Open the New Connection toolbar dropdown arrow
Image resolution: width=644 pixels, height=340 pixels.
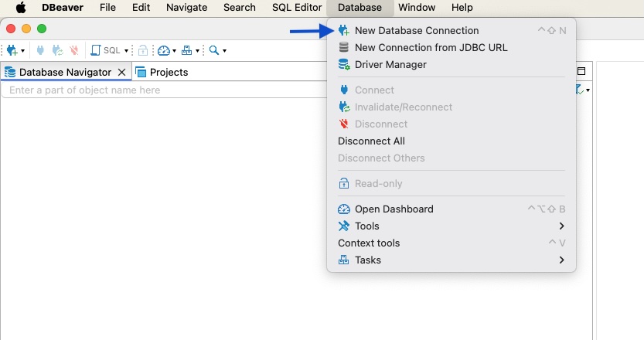[x=22, y=51]
